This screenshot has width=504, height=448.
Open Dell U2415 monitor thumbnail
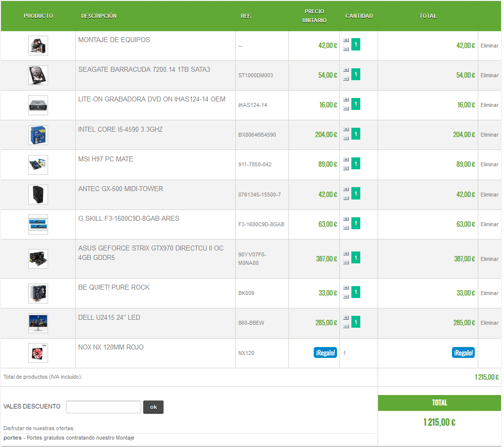(x=38, y=324)
